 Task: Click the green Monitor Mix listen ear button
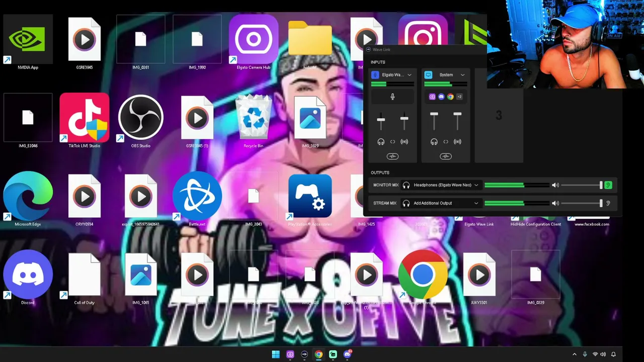608,185
